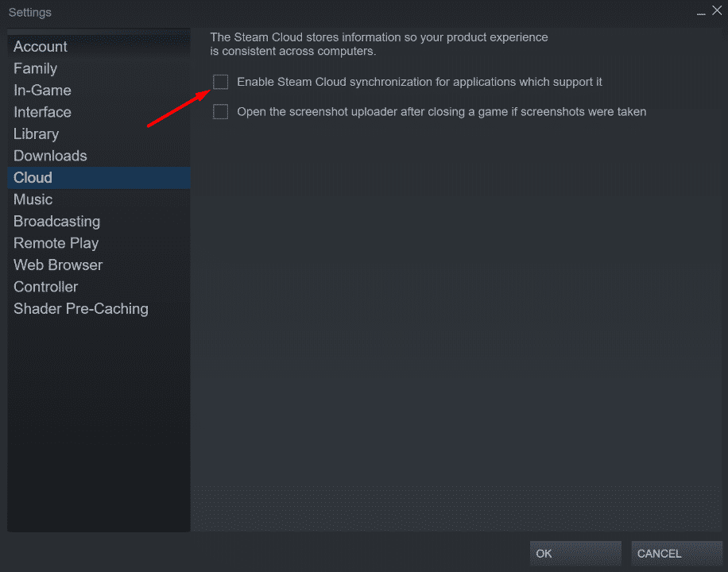Close the Settings dialog

(717, 11)
